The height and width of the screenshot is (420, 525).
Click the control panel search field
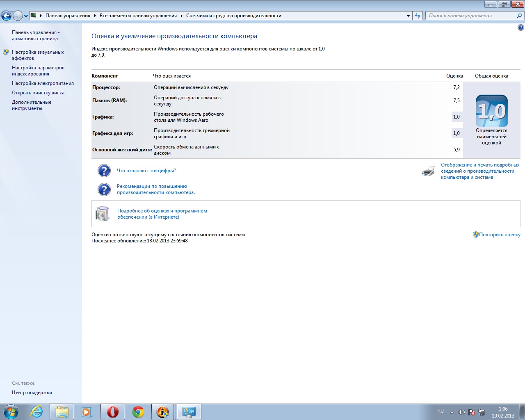[x=471, y=16]
